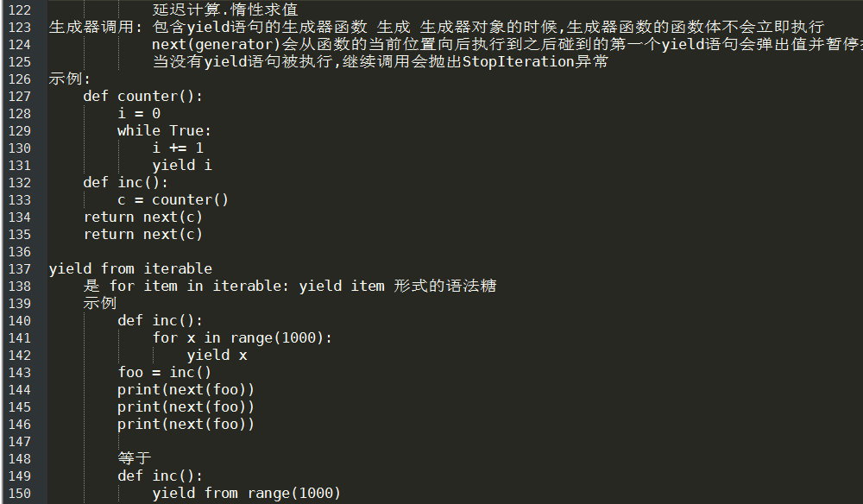863x504 pixels.
Task: Click 'print(next(foo))' on line 144
Action: (186, 390)
